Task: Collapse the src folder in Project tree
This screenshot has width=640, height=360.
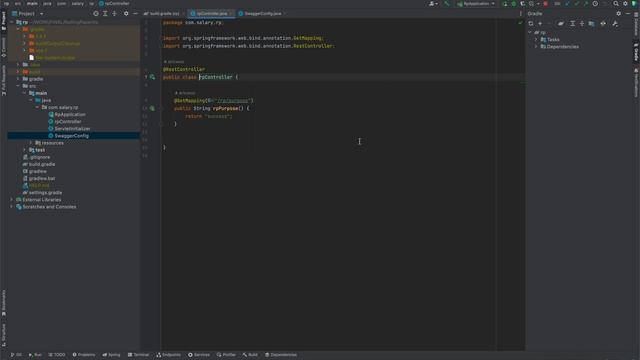Action: 18,86
